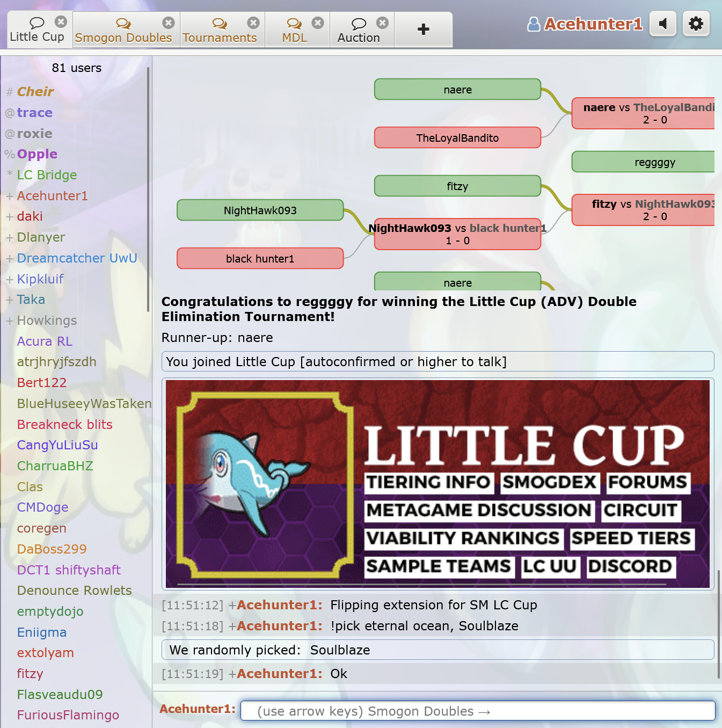
Task: Click the Auction chat bubble icon
Action: pyautogui.click(x=359, y=23)
